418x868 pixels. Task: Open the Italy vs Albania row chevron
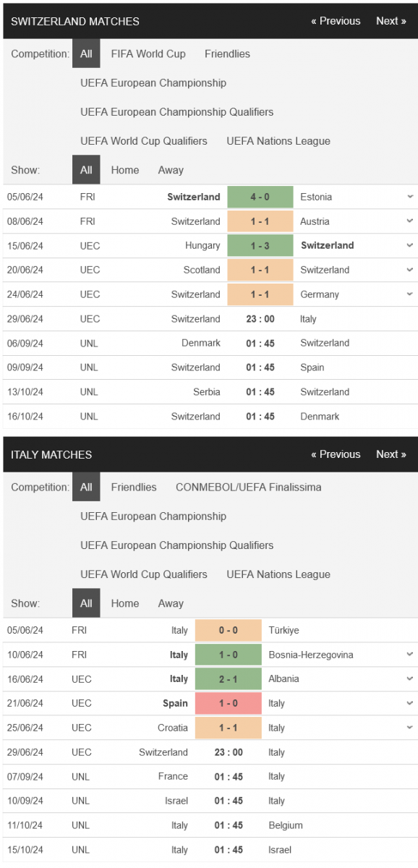410,678
